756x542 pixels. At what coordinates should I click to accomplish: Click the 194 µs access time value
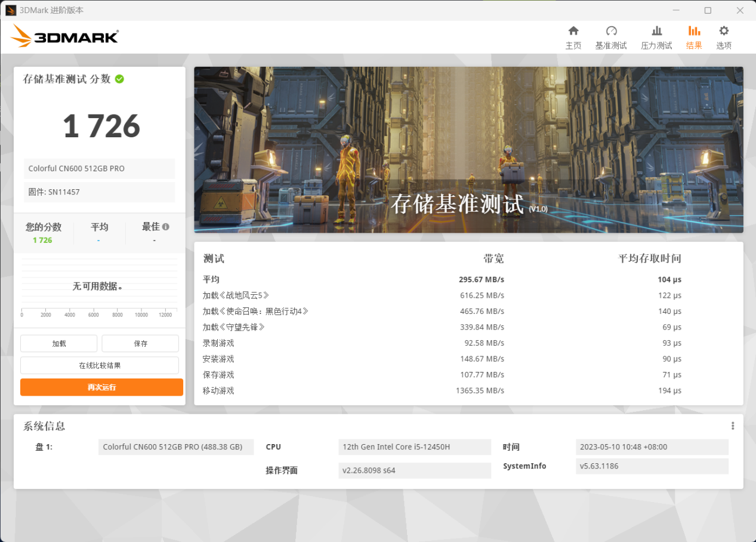tap(670, 390)
